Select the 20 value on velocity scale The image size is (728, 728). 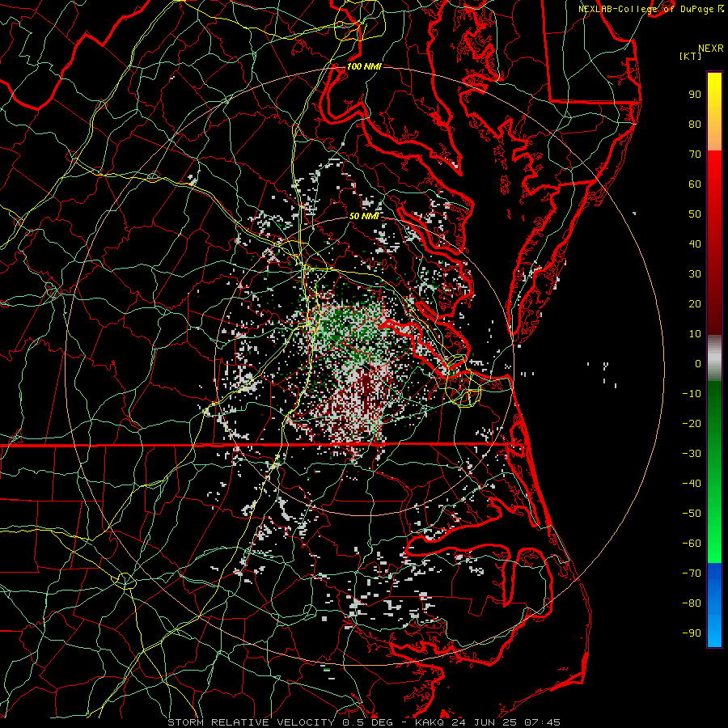pyautogui.click(x=695, y=303)
